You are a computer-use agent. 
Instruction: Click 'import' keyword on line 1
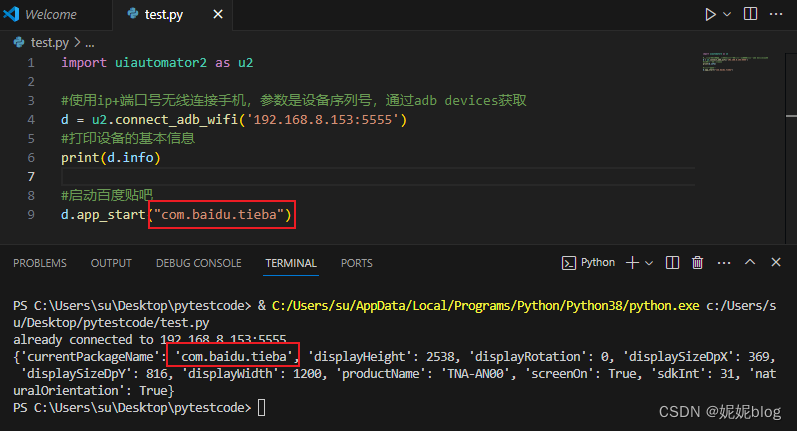(x=84, y=63)
